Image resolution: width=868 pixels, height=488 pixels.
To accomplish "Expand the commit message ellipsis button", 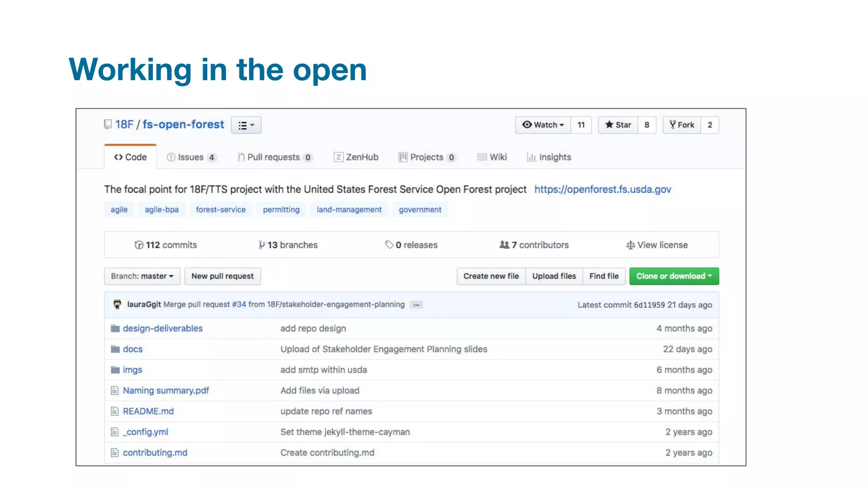I will [416, 305].
